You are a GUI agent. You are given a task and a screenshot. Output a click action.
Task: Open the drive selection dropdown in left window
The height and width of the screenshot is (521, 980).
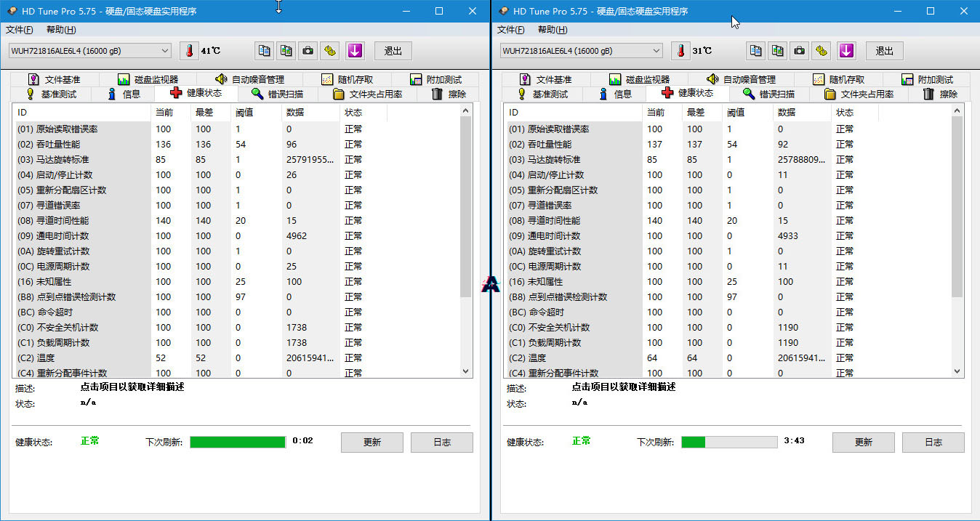(165, 50)
